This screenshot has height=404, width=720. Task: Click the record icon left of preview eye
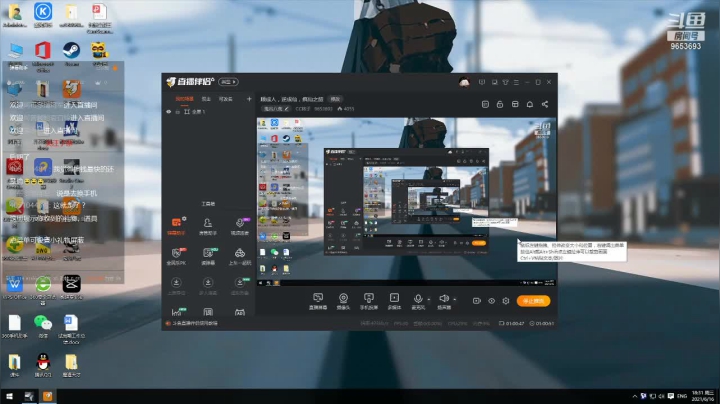477,301
